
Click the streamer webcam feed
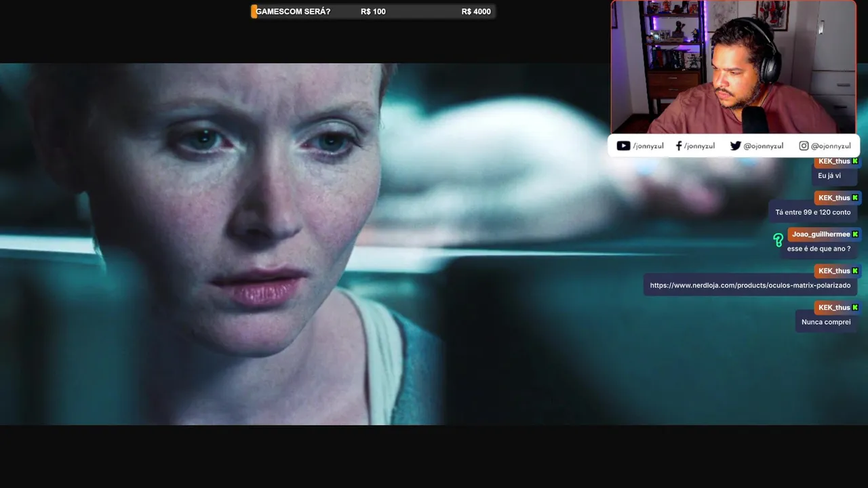(733, 67)
